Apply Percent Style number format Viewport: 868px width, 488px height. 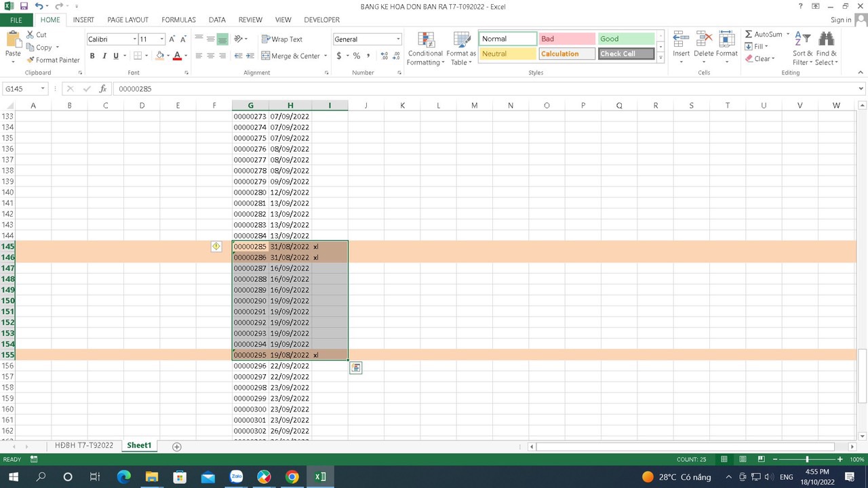tap(356, 56)
